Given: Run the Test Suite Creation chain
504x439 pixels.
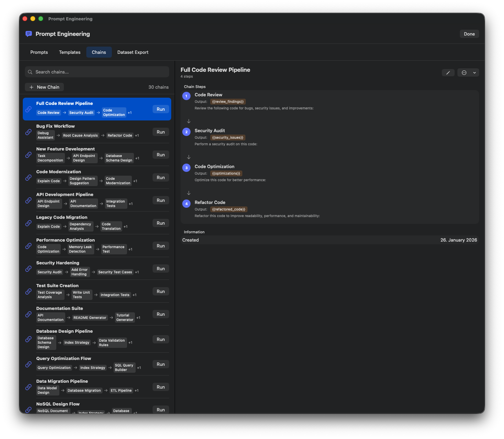Looking at the screenshot, I should pos(161,292).
